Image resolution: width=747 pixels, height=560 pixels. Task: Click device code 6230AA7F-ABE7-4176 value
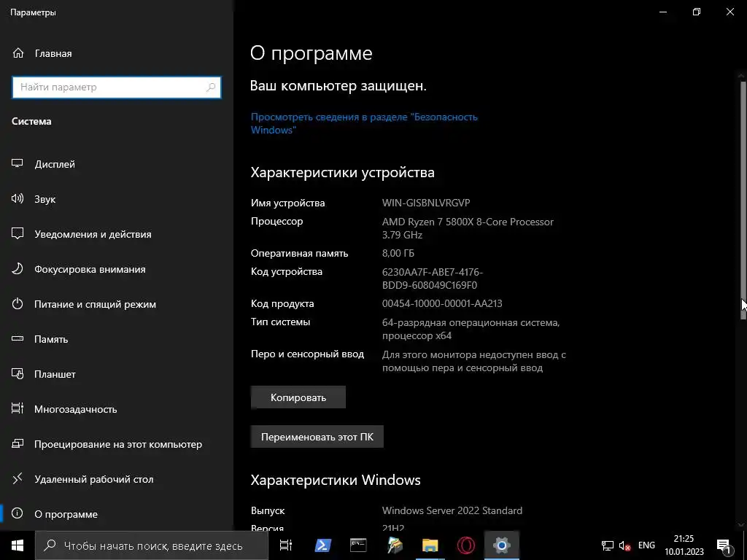click(x=433, y=279)
